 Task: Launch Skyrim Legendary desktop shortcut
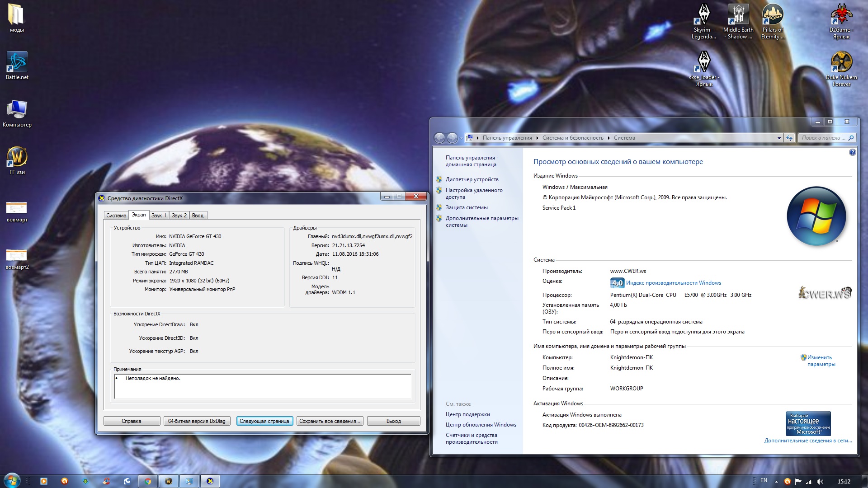coord(704,21)
